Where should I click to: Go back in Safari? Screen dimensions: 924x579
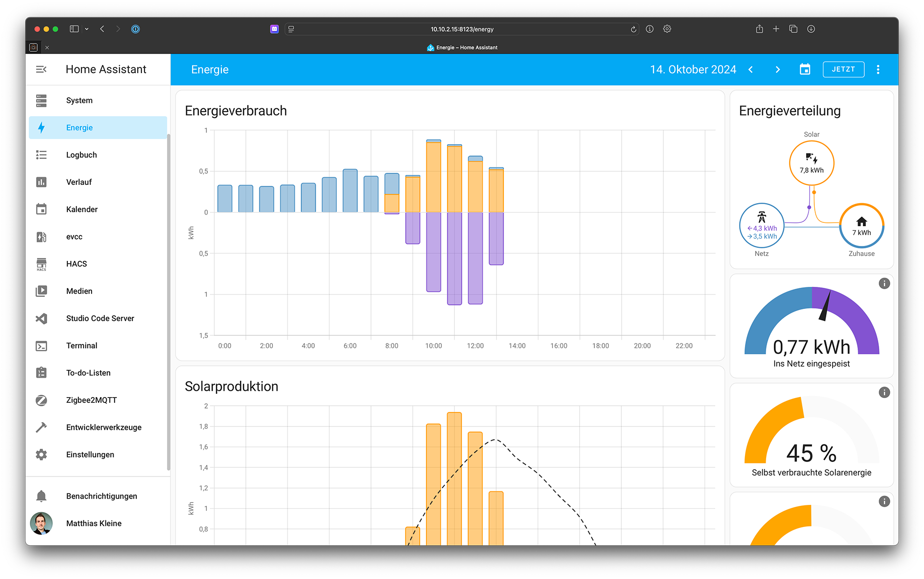102,29
